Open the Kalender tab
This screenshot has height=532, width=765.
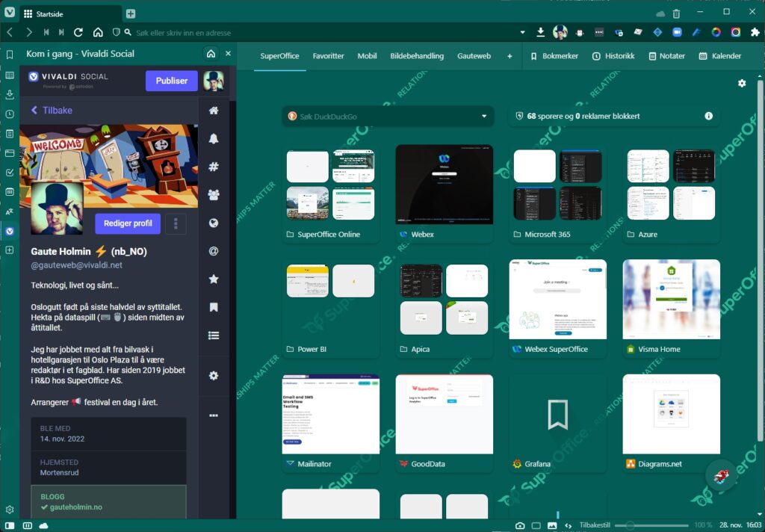click(719, 56)
